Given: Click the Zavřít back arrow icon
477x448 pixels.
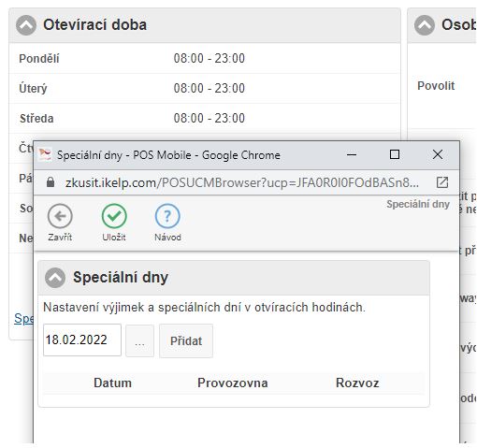Looking at the screenshot, I should pos(60,216).
